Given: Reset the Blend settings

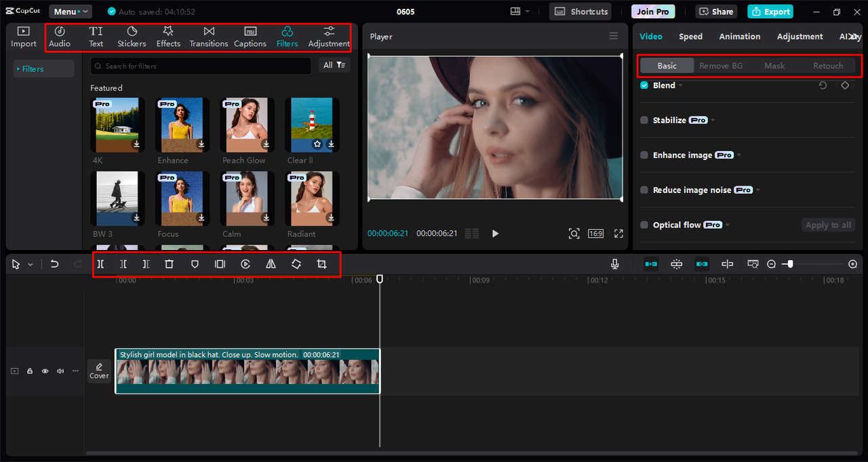Looking at the screenshot, I should [x=823, y=85].
